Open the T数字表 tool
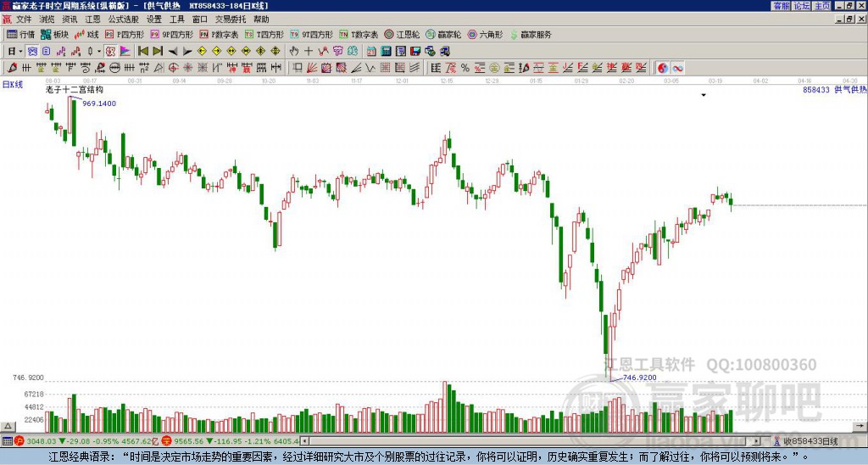 [x=359, y=34]
